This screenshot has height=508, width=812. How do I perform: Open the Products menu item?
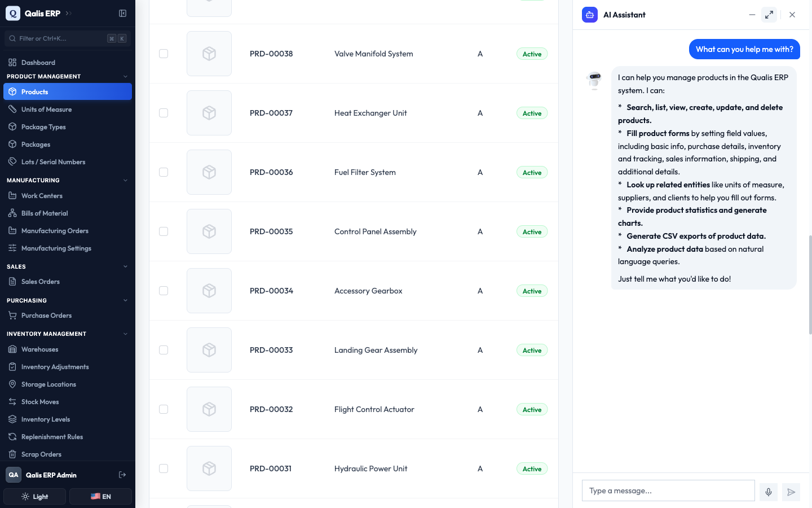(68, 92)
